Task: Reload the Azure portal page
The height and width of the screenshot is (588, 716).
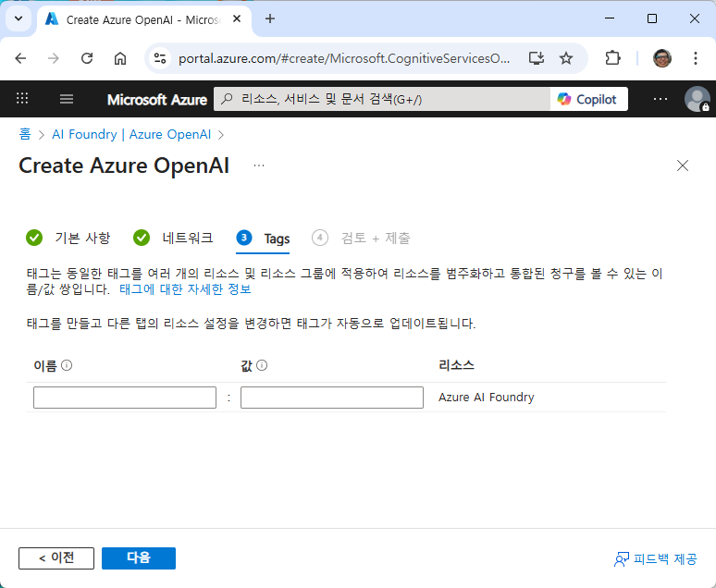Action: tap(87, 58)
